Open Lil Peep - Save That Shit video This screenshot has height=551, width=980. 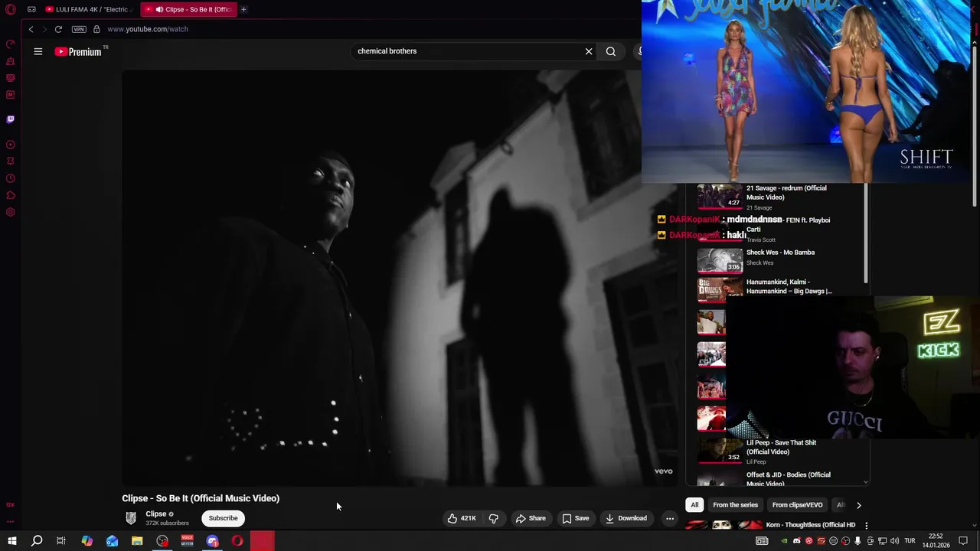click(781, 447)
